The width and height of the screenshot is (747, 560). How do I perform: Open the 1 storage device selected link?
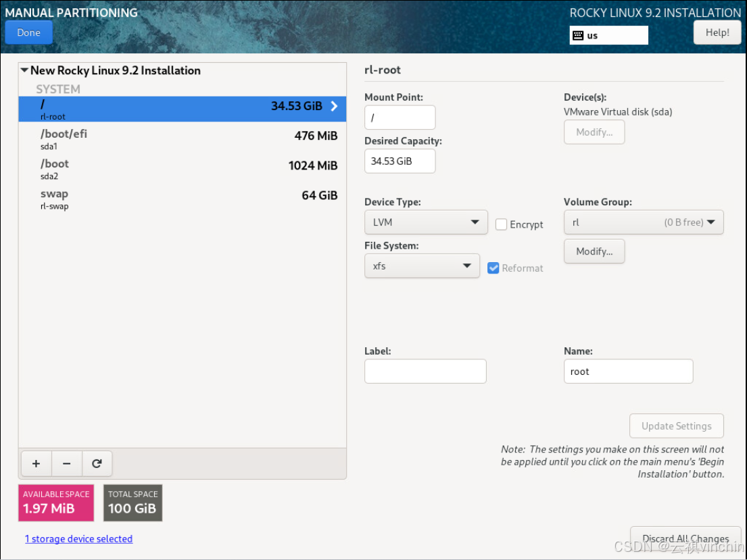[78, 538]
